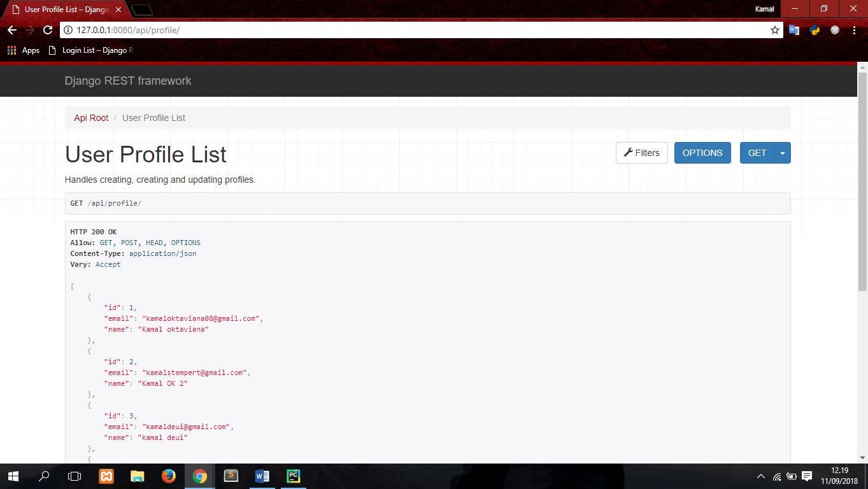Go back to the previous page

pos(11,30)
